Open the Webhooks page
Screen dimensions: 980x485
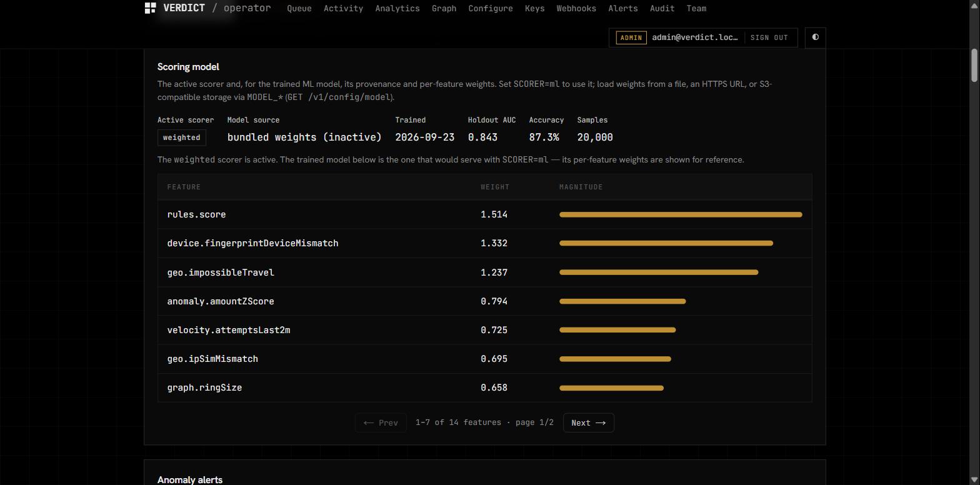(x=576, y=9)
